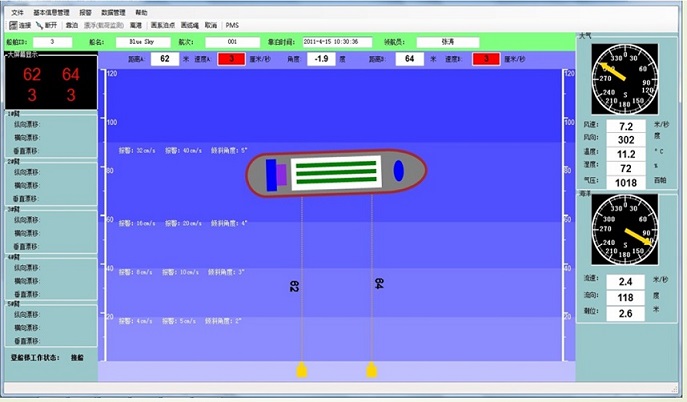Image resolution: width=687 pixels, height=402 pixels.
Task: Click the 连接 (Connect) toolbar icon
Action: (x=20, y=24)
